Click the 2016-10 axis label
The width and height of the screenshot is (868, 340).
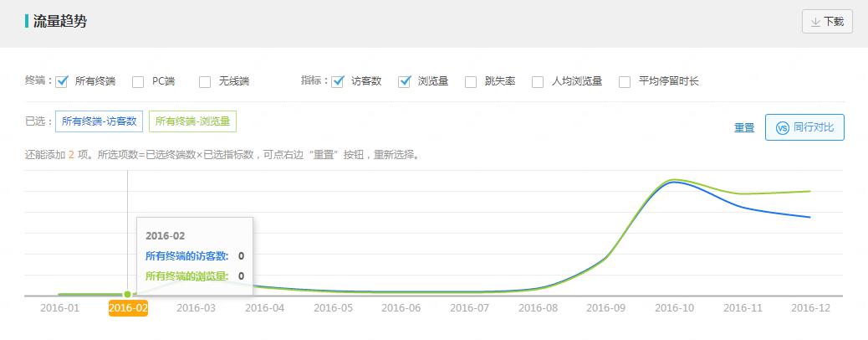[673, 308]
